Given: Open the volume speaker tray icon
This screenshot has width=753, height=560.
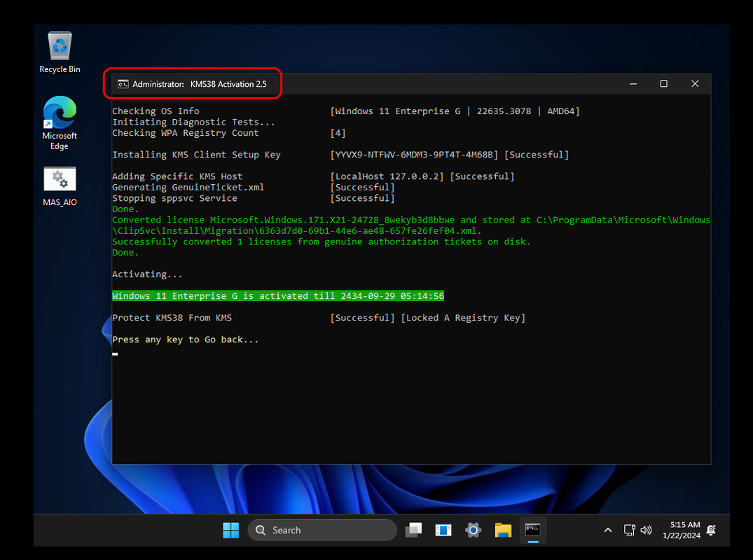Looking at the screenshot, I should pyautogui.click(x=647, y=530).
